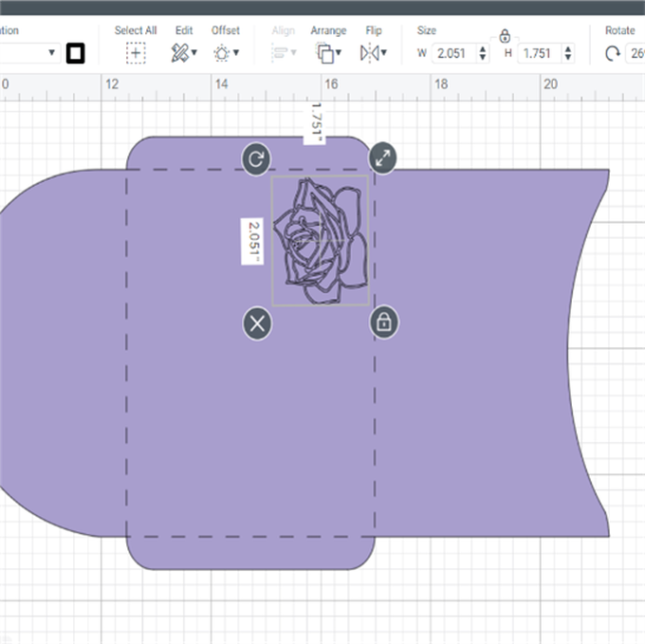
Task: Click the resize handle on the rose
Action: pyautogui.click(x=382, y=157)
